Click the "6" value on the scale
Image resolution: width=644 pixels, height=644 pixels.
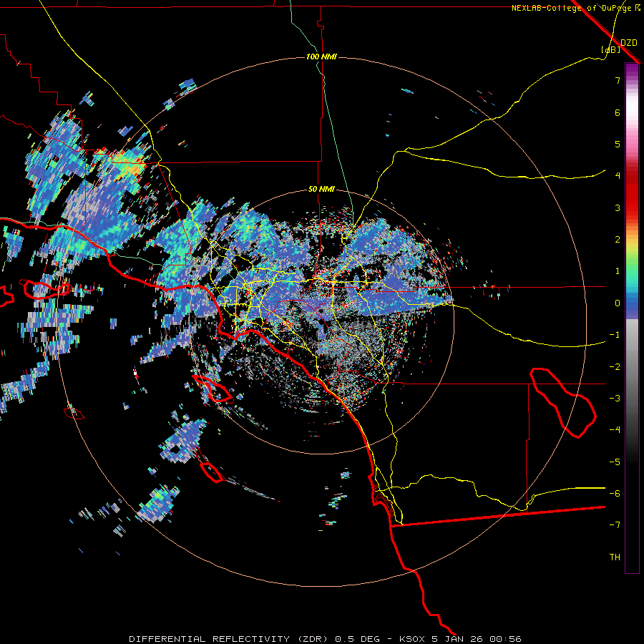pos(618,112)
